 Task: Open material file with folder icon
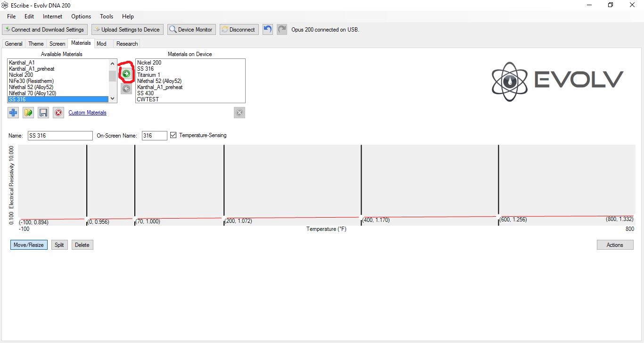[28, 113]
